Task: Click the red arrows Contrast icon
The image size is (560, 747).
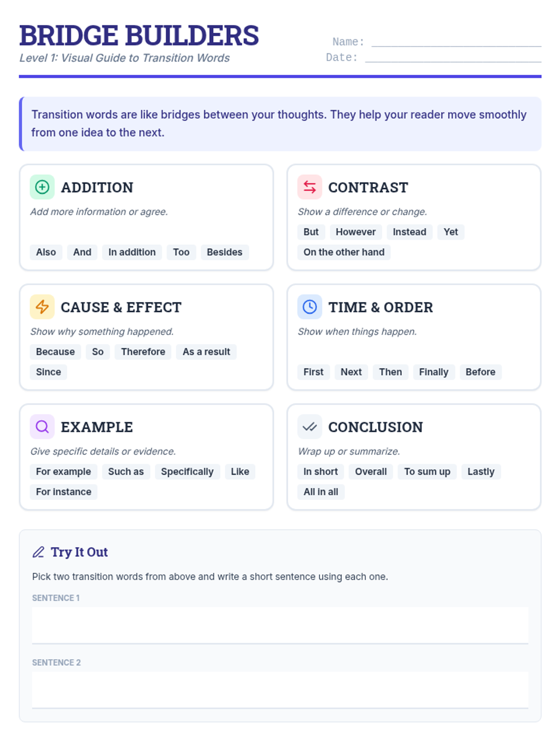Action: click(x=309, y=187)
